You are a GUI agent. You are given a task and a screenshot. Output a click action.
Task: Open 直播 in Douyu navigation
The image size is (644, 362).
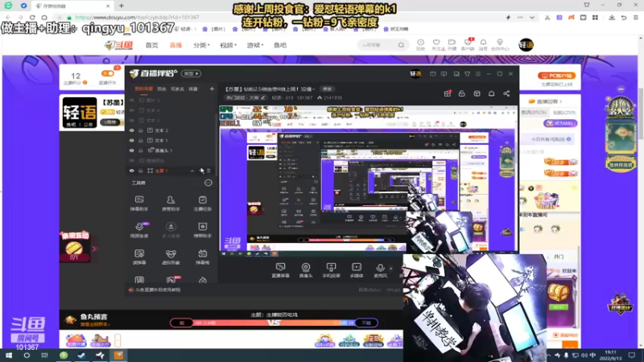[x=175, y=45]
